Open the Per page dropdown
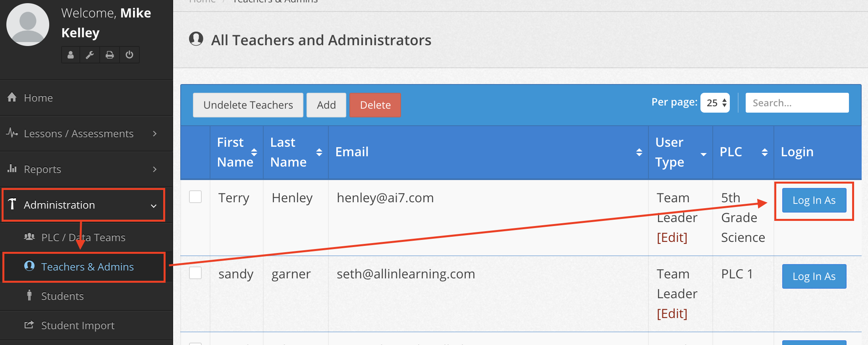 (x=715, y=103)
